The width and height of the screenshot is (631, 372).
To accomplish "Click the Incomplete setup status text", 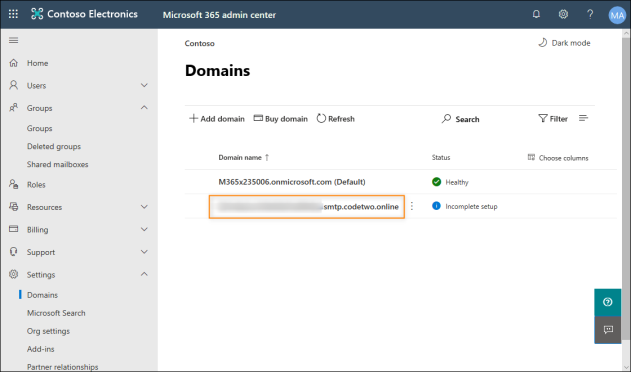I will 471,207.
